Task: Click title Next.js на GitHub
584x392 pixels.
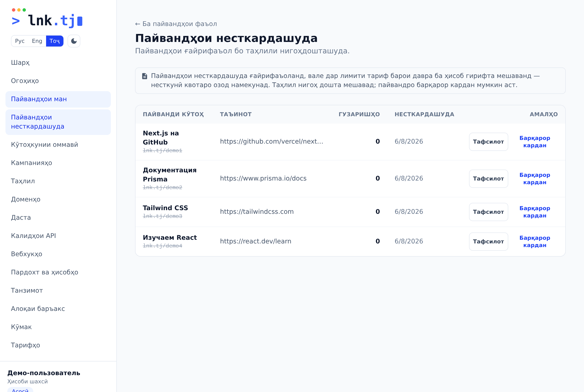Action: (x=161, y=138)
